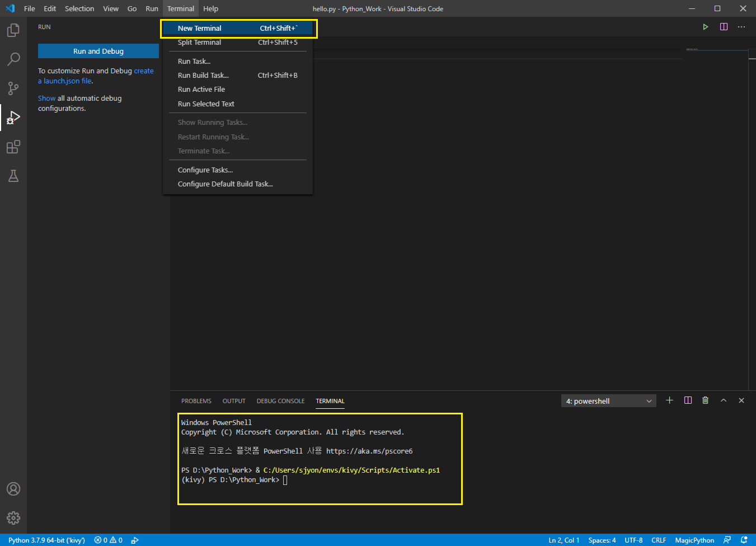Click the VS Code logo icon
This screenshot has height=546, width=756.
point(10,8)
